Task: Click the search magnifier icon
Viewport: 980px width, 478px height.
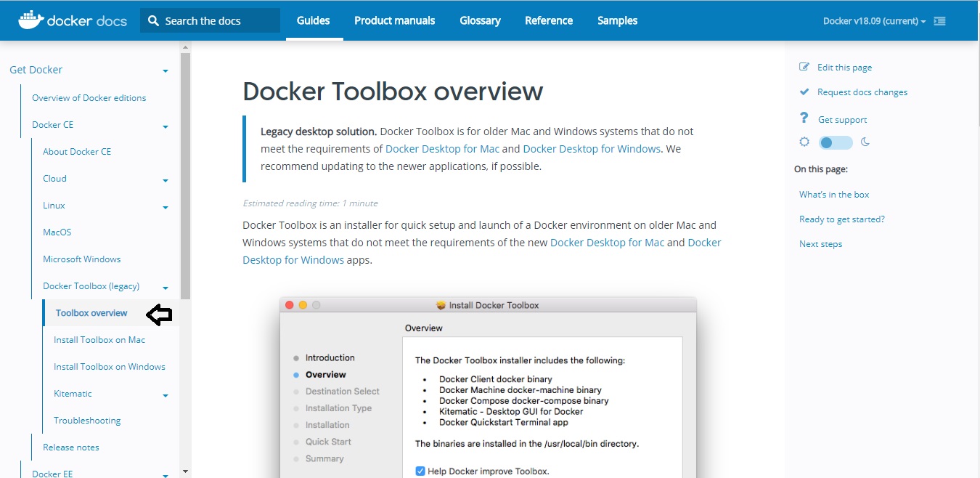Action: coord(153,20)
